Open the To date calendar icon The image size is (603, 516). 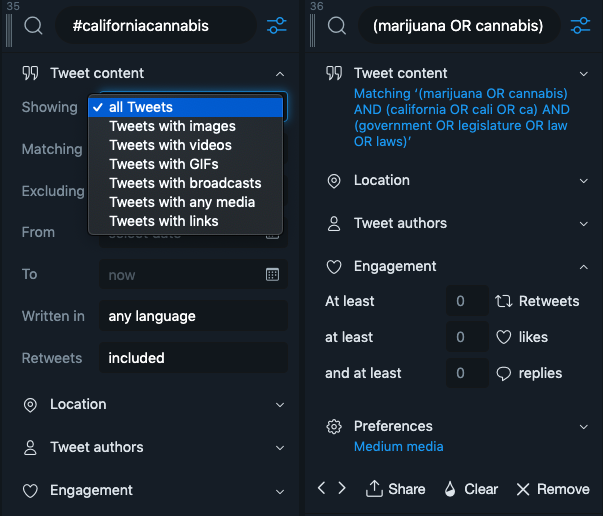tap(272, 274)
